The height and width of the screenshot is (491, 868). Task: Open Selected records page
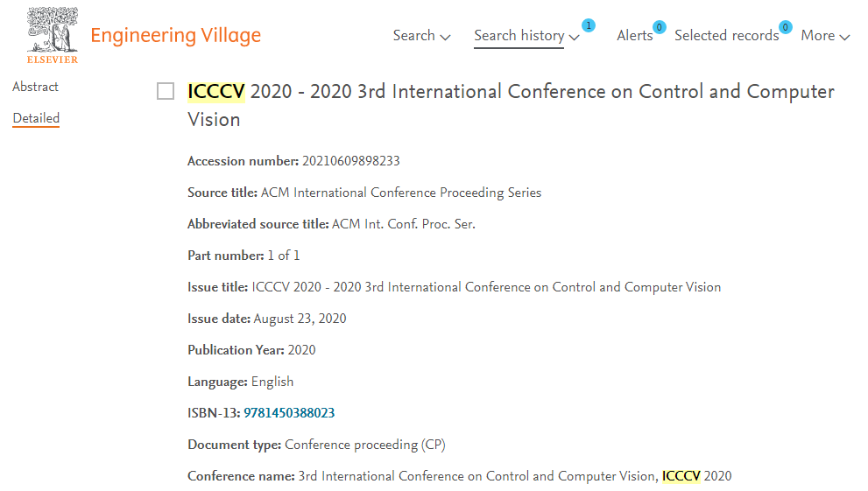(726, 36)
